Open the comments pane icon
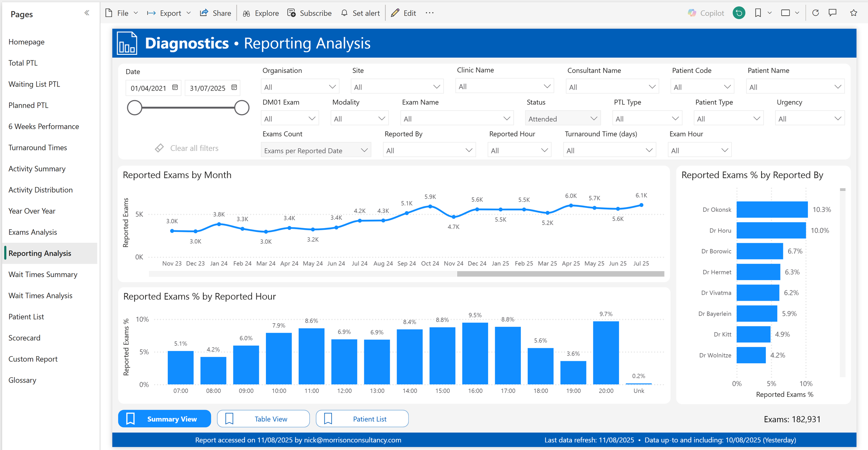The image size is (868, 450). pos(833,13)
